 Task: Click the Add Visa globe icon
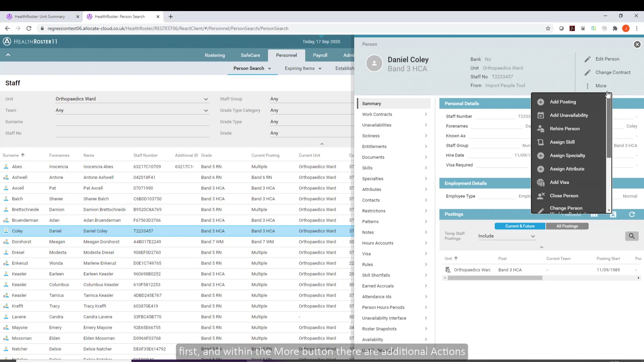click(x=541, y=182)
